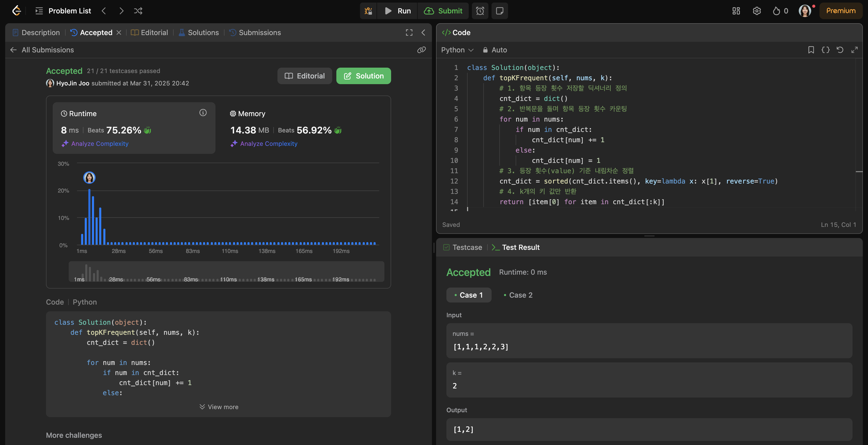Click the timer alarm clock icon
This screenshot has width=868, height=445.
pyautogui.click(x=480, y=11)
